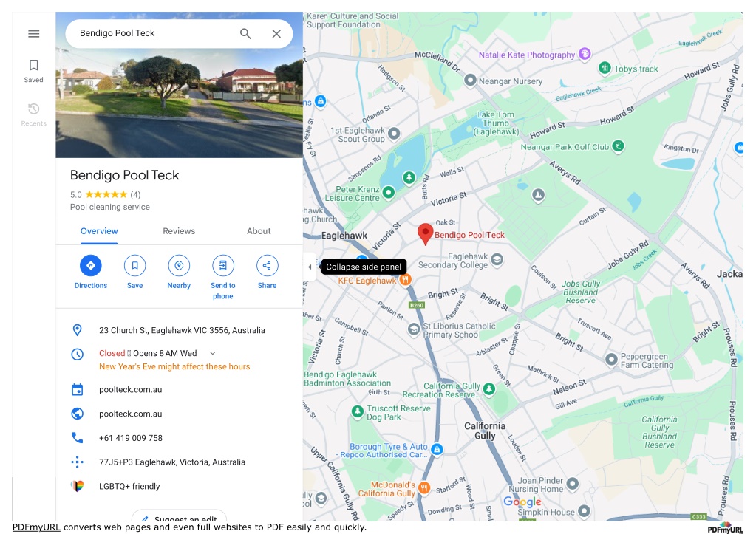Expand the opening hours dropdown

point(213,353)
